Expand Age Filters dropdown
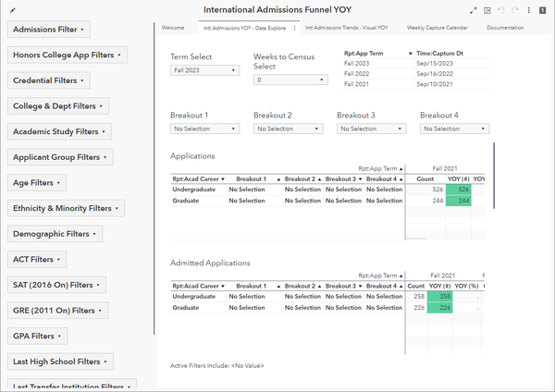The width and height of the screenshot is (555, 392). 37,182
